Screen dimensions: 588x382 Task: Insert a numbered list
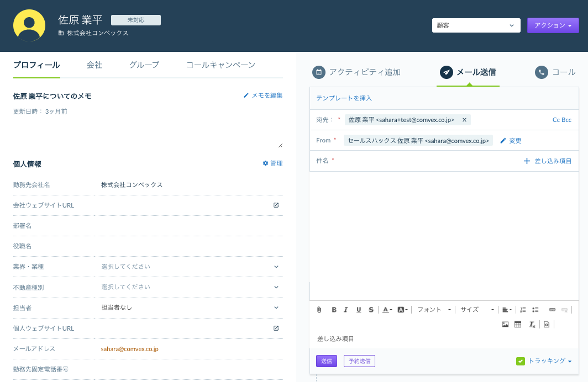pos(523,310)
